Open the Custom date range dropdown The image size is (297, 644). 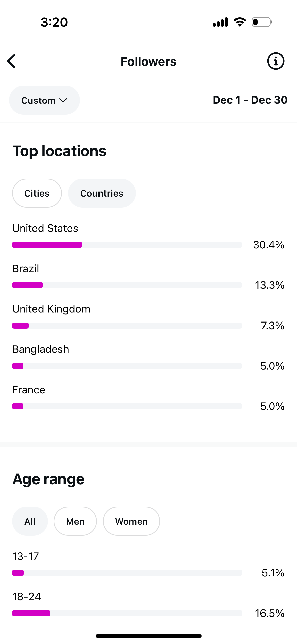pos(44,100)
